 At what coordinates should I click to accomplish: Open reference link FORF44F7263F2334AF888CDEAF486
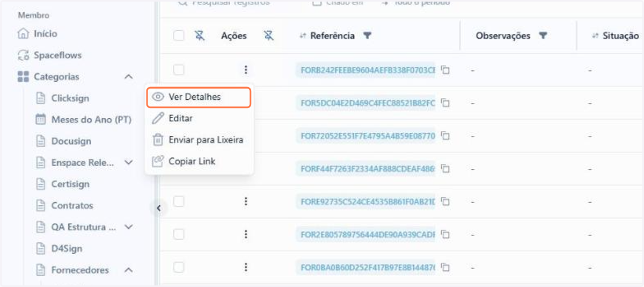tap(366, 169)
